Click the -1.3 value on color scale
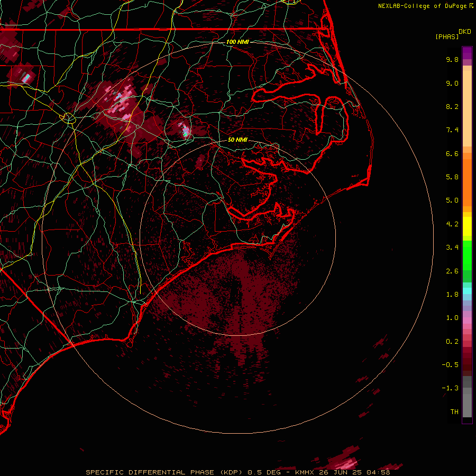The image size is (476, 476). pyautogui.click(x=450, y=388)
